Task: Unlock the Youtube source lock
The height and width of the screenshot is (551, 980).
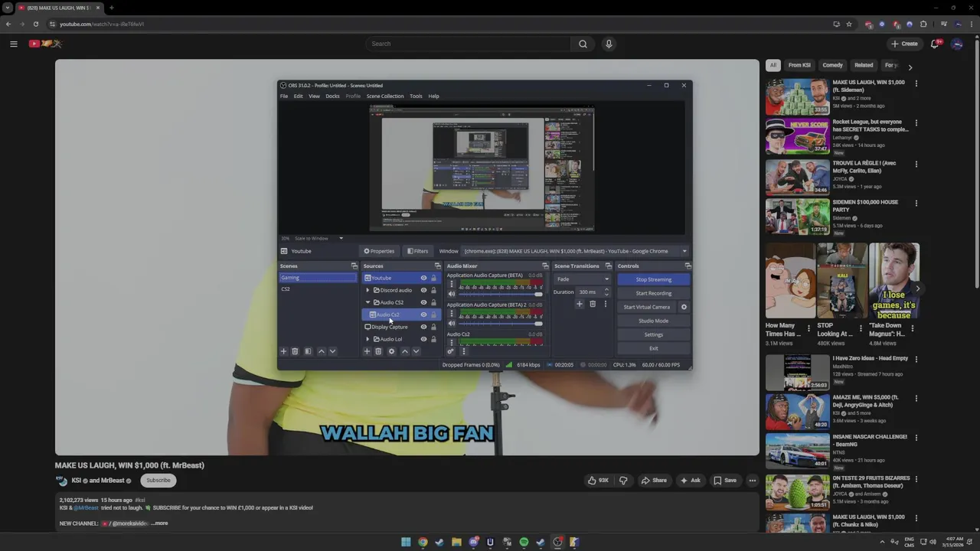Action: click(433, 278)
